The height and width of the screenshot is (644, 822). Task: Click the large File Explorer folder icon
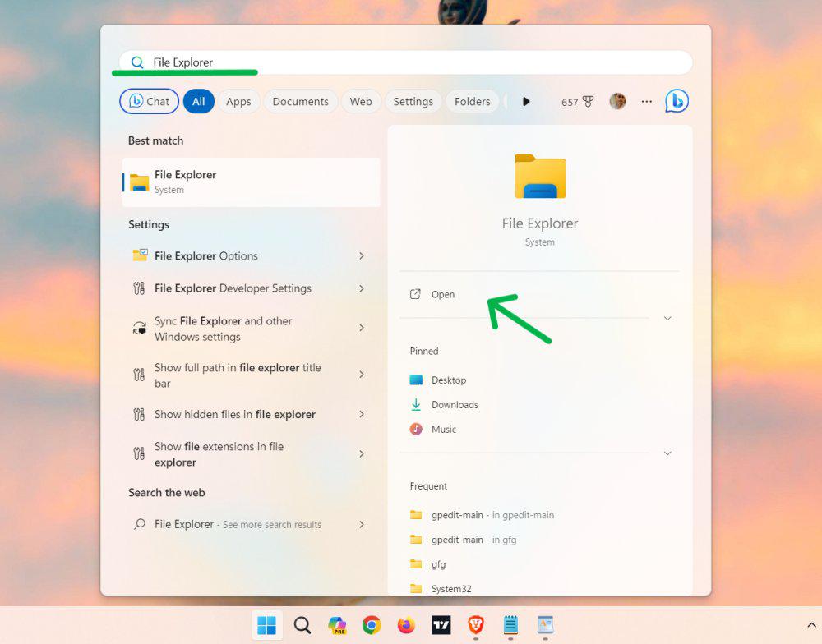pyautogui.click(x=540, y=177)
